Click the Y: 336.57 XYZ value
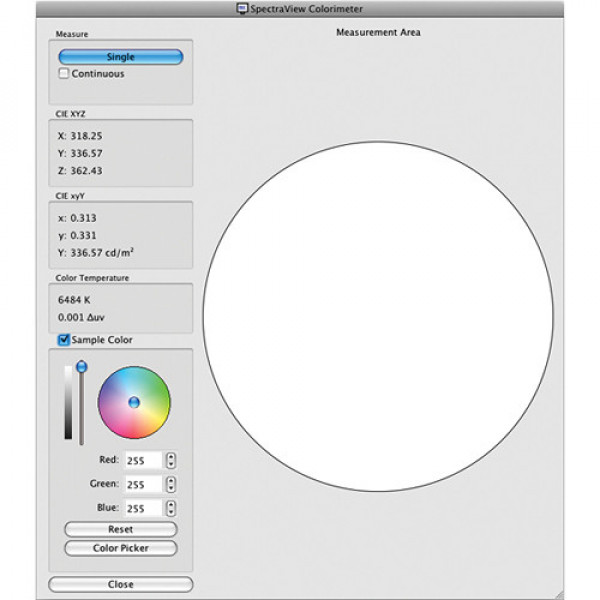This screenshot has height=600, width=600. click(x=80, y=153)
